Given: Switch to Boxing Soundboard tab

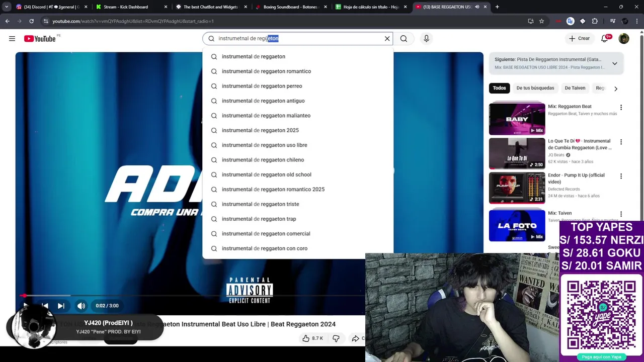Looking at the screenshot, I should (291, 7).
